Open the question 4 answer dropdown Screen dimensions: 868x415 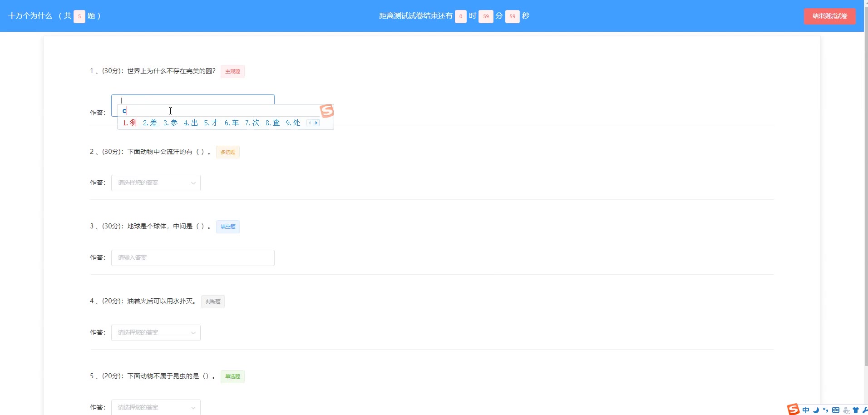(156, 333)
